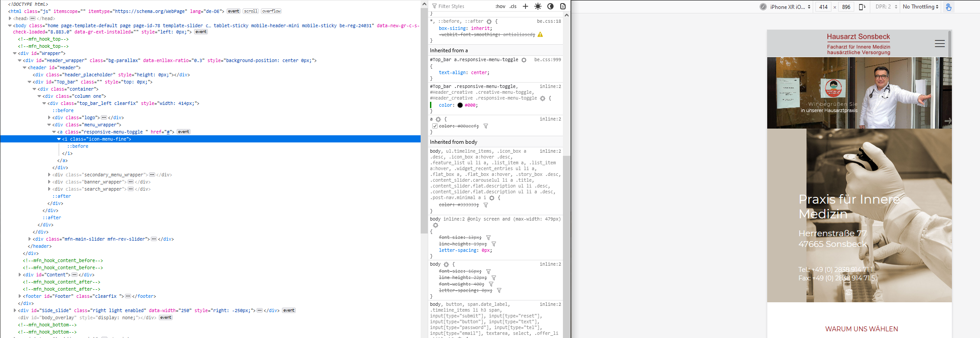Click warning icon beside -webkit-font-smoothing
The image size is (980, 338).
click(x=540, y=34)
